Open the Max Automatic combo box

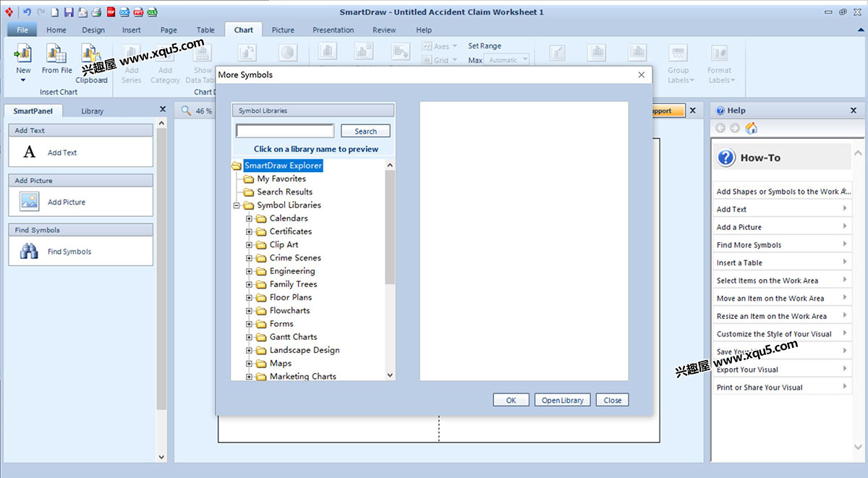tap(506, 60)
